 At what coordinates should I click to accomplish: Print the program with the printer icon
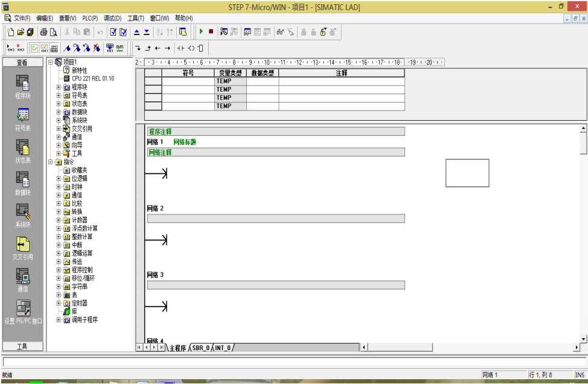(x=43, y=32)
